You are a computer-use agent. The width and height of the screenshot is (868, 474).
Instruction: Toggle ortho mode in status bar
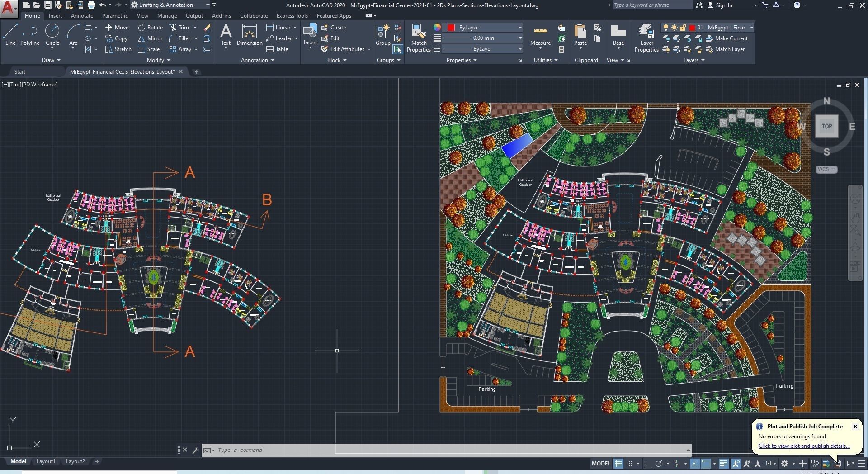[x=648, y=464]
